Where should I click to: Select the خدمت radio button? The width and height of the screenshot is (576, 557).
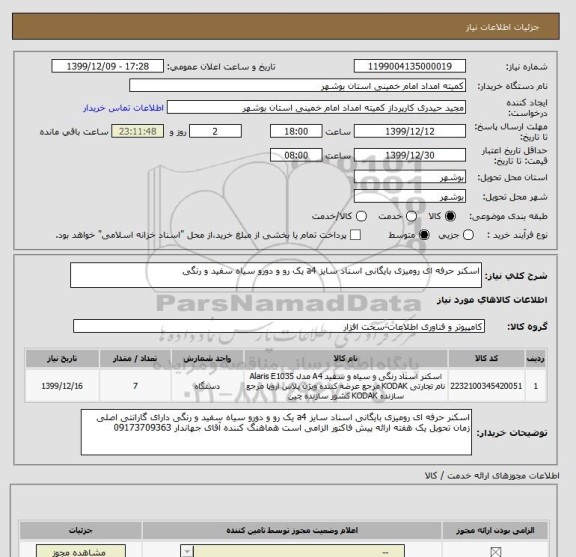click(411, 216)
